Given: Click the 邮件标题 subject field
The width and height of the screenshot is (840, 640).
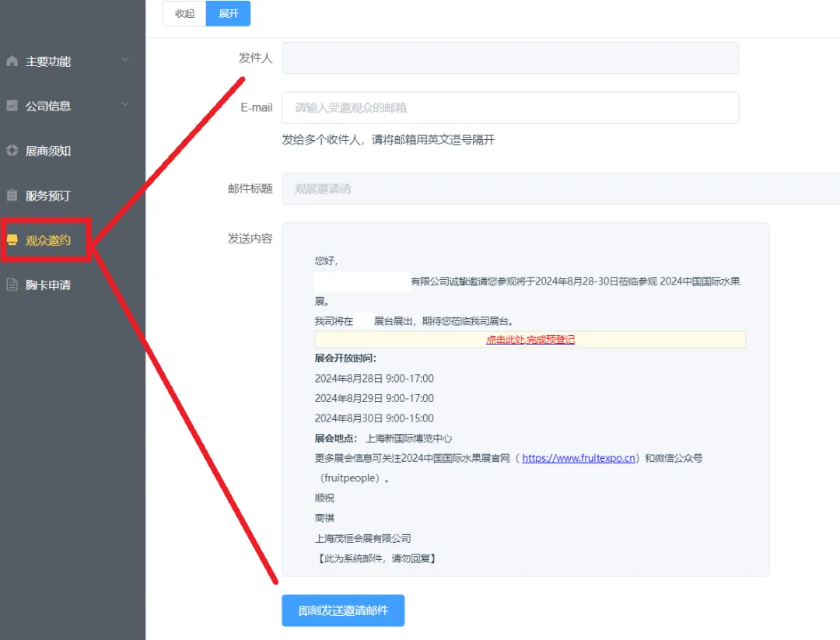Looking at the screenshot, I should [560, 189].
